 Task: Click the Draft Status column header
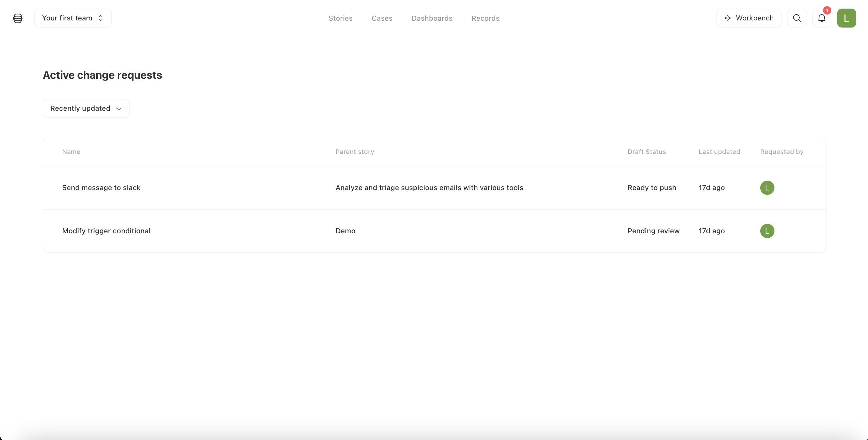click(646, 152)
